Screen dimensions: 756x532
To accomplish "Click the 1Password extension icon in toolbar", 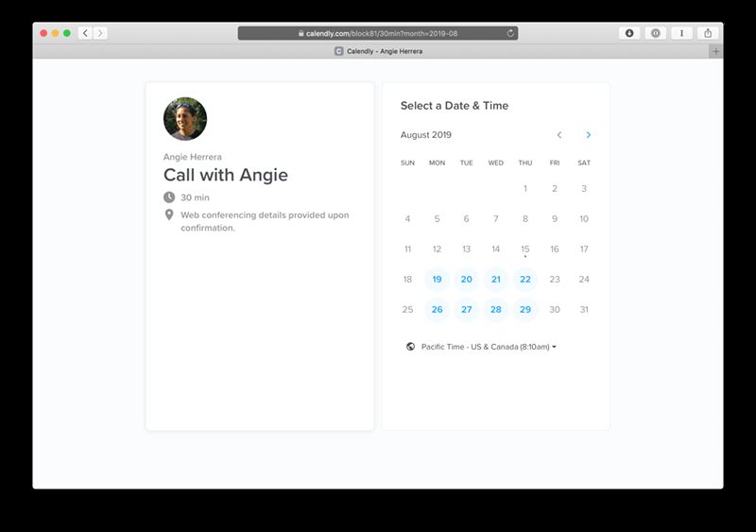I will click(x=656, y=33).
